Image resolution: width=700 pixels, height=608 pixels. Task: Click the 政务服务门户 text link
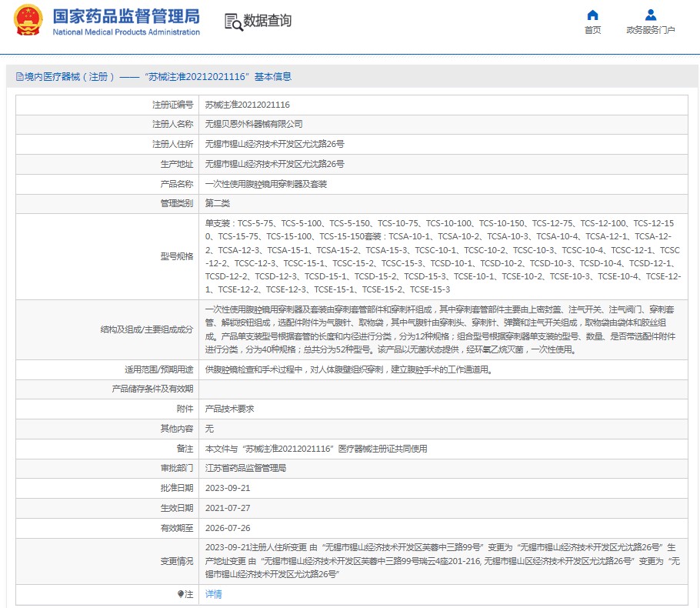651,30
